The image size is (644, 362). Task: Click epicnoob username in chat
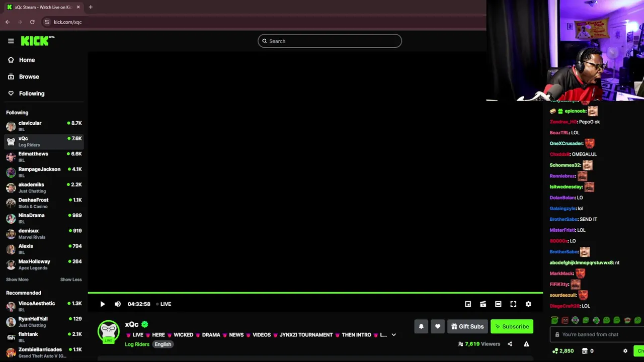coord(576,111)
